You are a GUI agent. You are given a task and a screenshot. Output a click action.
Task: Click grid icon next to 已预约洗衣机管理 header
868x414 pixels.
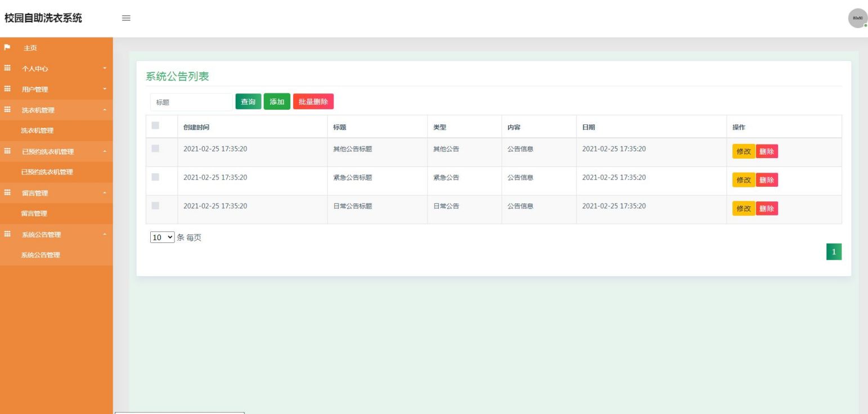(x=7, y=151)
